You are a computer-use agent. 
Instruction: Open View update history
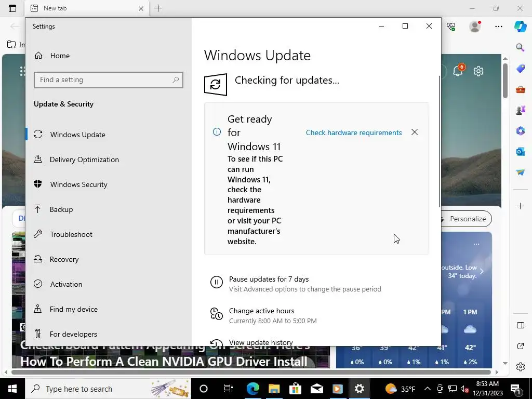(x=261, y=342)
